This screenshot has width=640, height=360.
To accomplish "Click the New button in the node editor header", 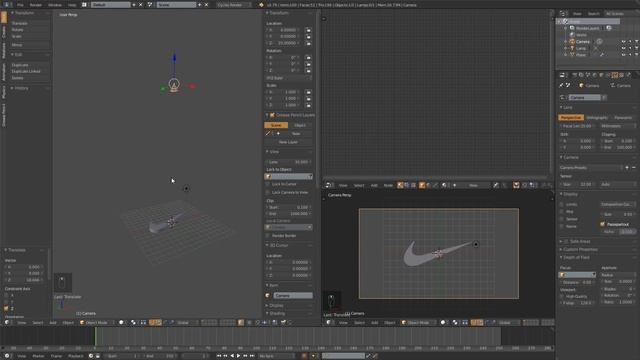I will 473,185.
